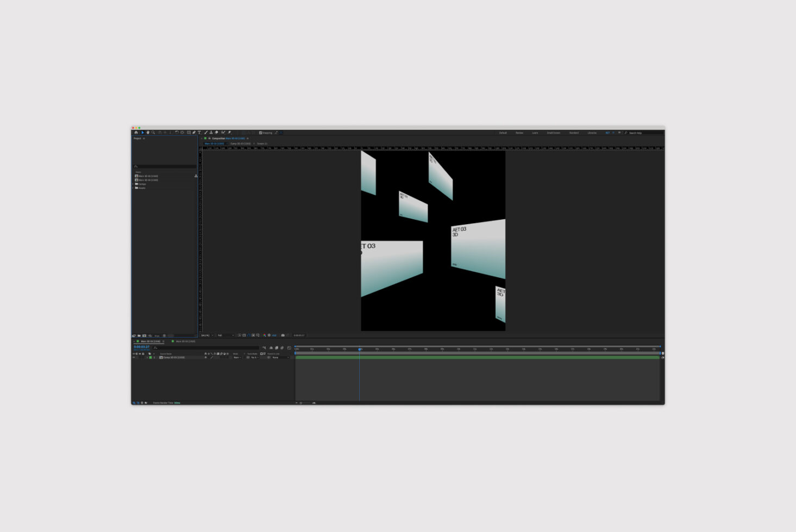796x532 pixels.
Task: Toggle the Comp Mini-Flowchart icon in timeline
Action: click(264, 347)
